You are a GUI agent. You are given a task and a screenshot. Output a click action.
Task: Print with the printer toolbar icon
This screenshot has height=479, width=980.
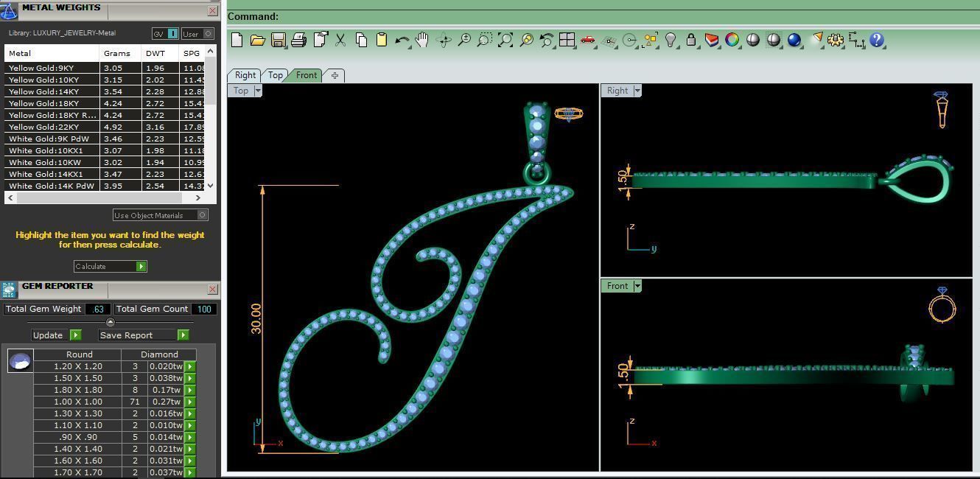point(298,40)
